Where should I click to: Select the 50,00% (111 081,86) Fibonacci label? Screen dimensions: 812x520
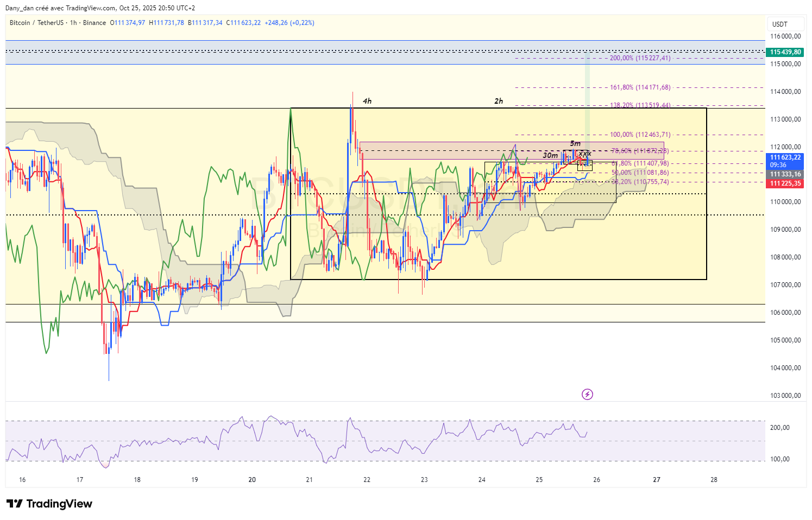click(x=640, y=173)
